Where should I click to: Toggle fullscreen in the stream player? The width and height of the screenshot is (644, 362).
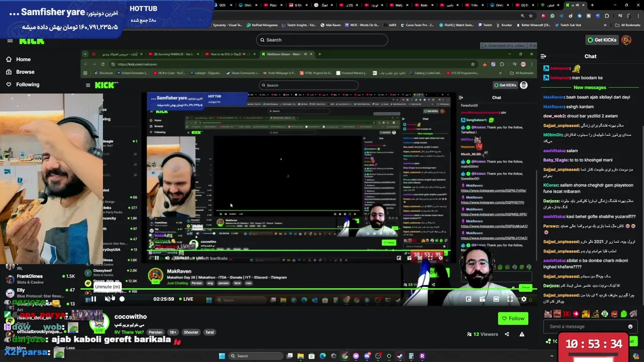click(x=510, y=299)
